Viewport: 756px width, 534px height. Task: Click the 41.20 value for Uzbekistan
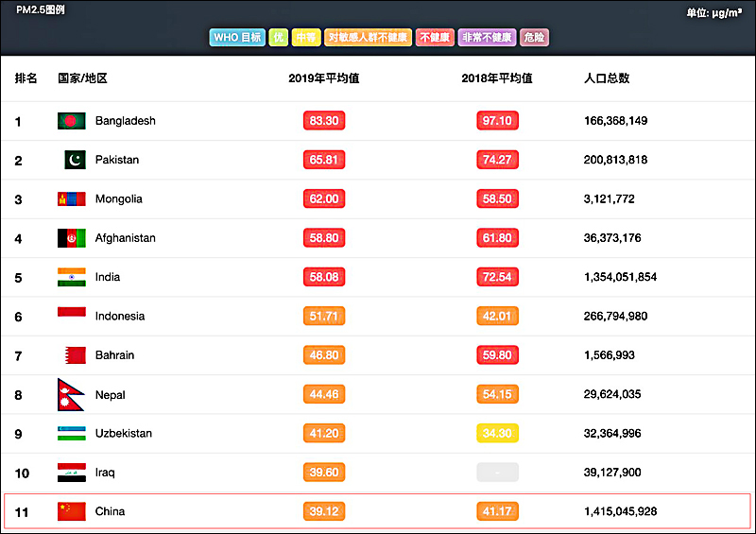pos(324,433)
